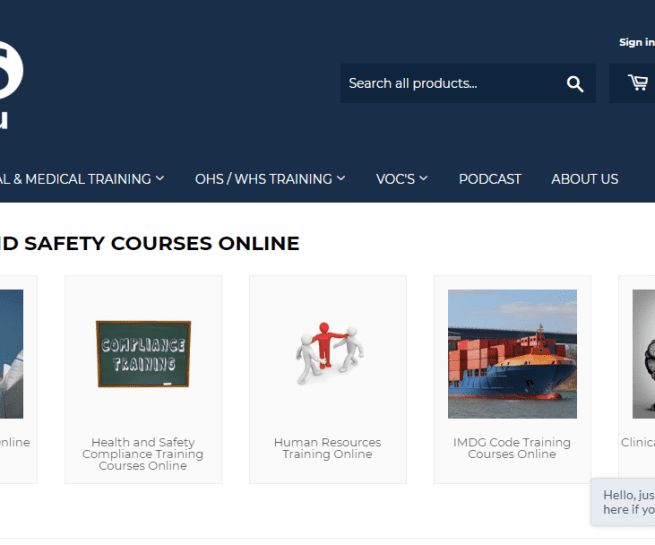Screen dimensions: 655x545
Task: Open IMDG Code Training Courses Online link
Action: pos(512,448)
